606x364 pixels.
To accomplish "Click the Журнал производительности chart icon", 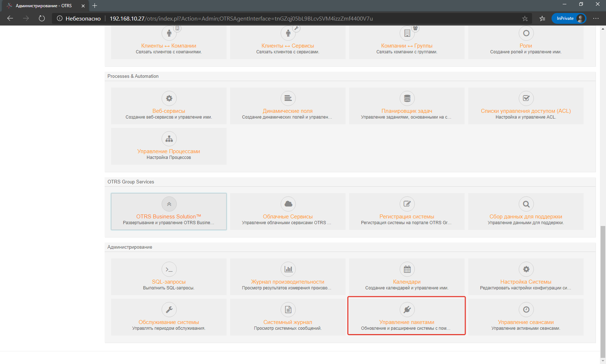I will coord(288,269).
